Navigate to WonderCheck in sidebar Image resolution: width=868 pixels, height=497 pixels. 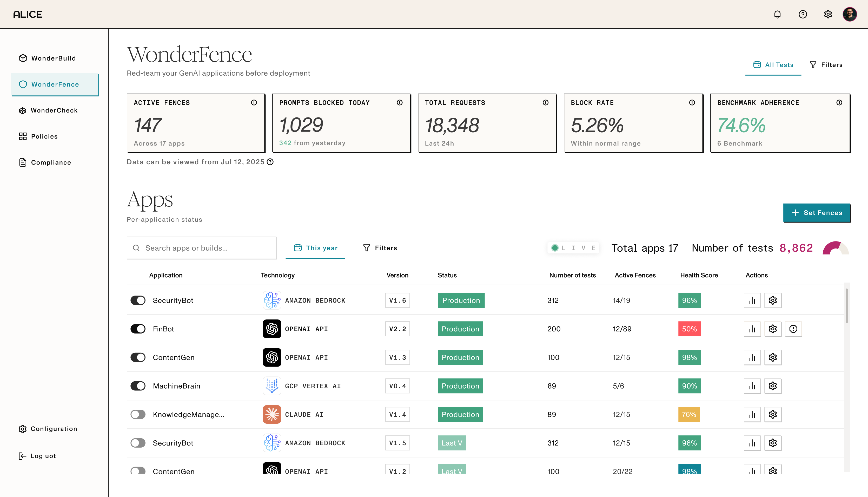tap(54, 110)
